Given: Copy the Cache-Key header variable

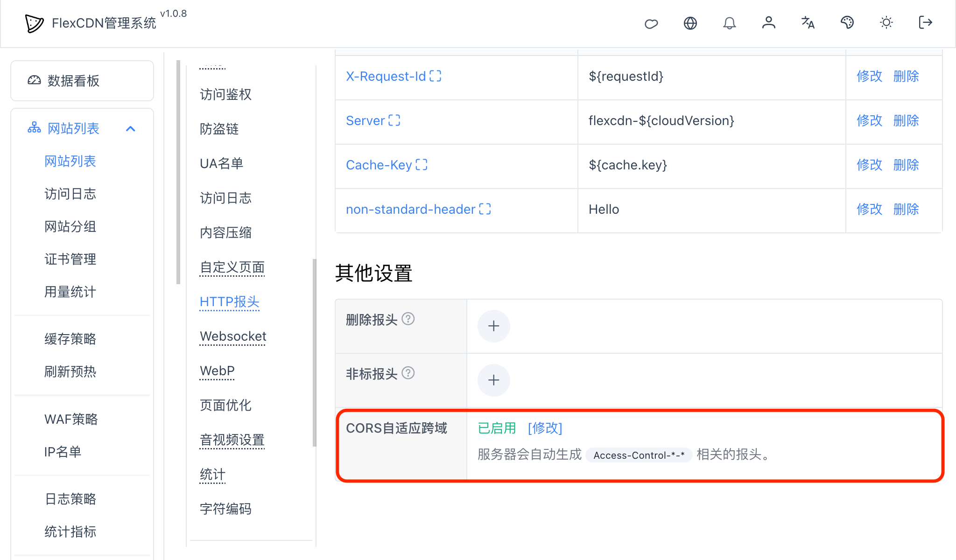Looking at the screenshot, I should [421, 164].
